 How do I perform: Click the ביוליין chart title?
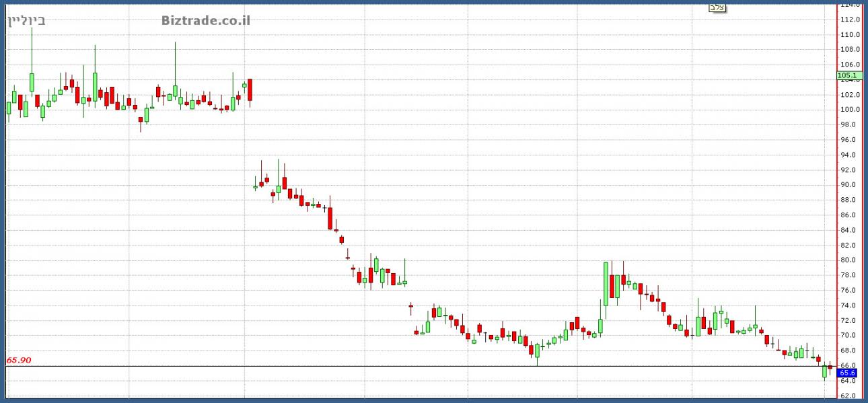[x=26, y=20]
